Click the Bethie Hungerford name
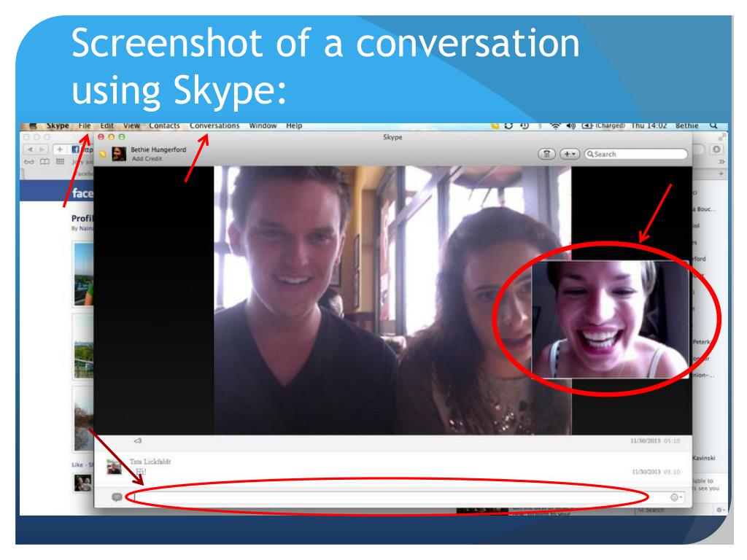 [158, 149]
